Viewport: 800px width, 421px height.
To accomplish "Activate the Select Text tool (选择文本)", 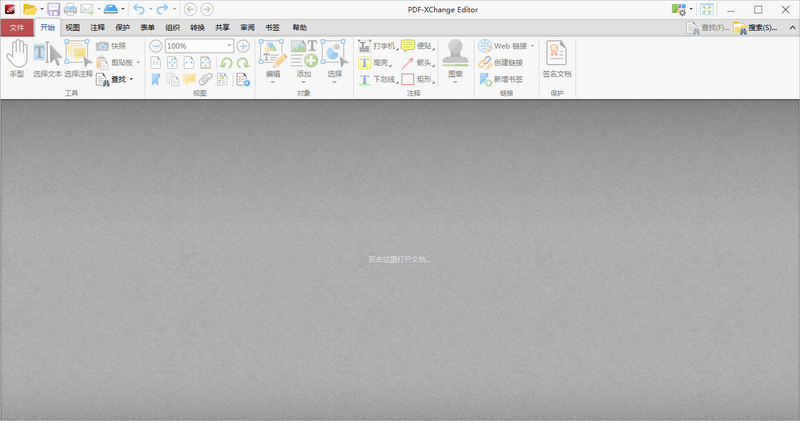I will (x=47, y=59).
